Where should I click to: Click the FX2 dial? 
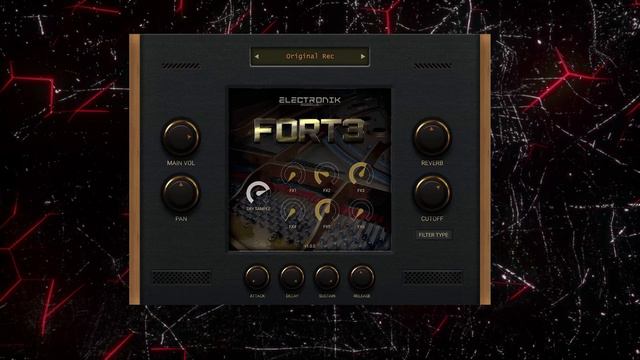327,175
